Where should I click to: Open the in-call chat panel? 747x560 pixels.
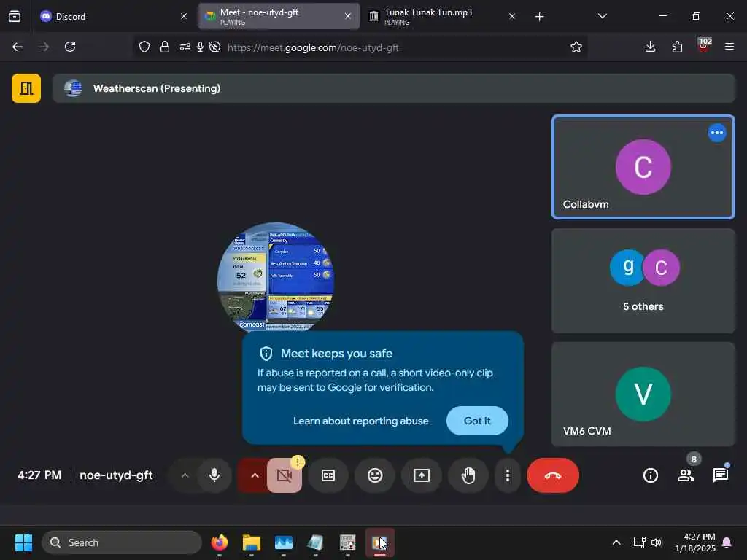coord(720,475)
